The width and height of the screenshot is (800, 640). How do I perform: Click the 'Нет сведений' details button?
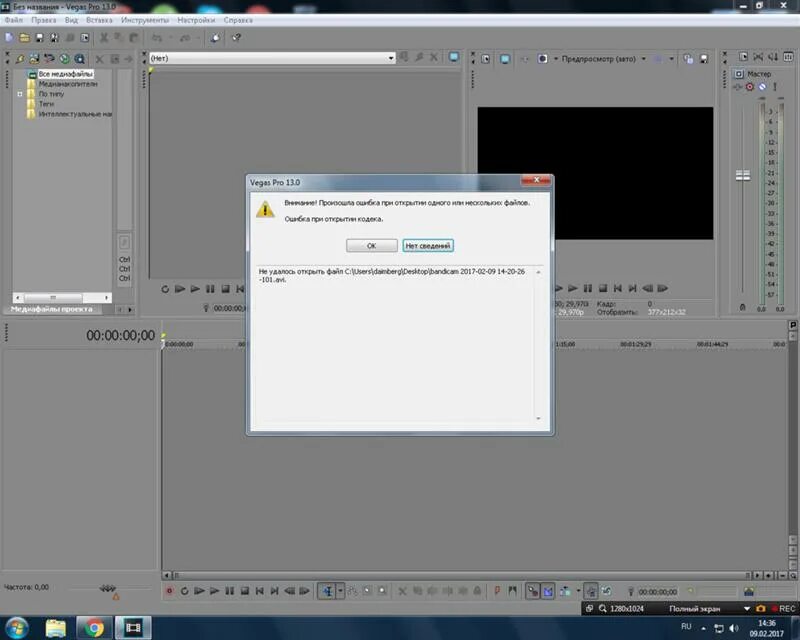(428, 245)
